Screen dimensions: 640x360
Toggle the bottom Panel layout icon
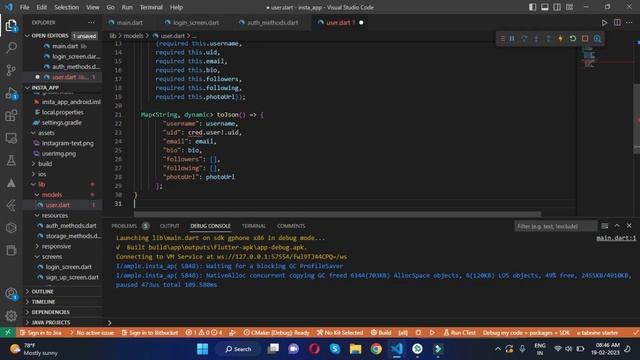click(544, 7)
